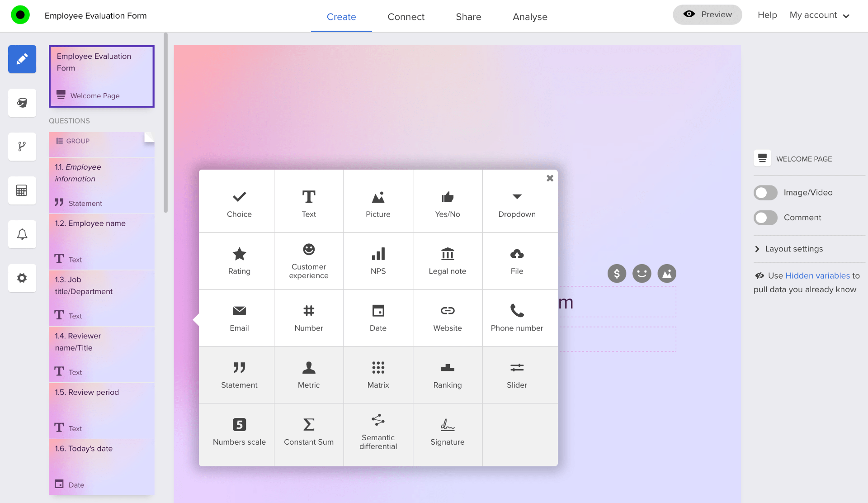
Task: Choose the Slider question type
Action: click(517, 375)
